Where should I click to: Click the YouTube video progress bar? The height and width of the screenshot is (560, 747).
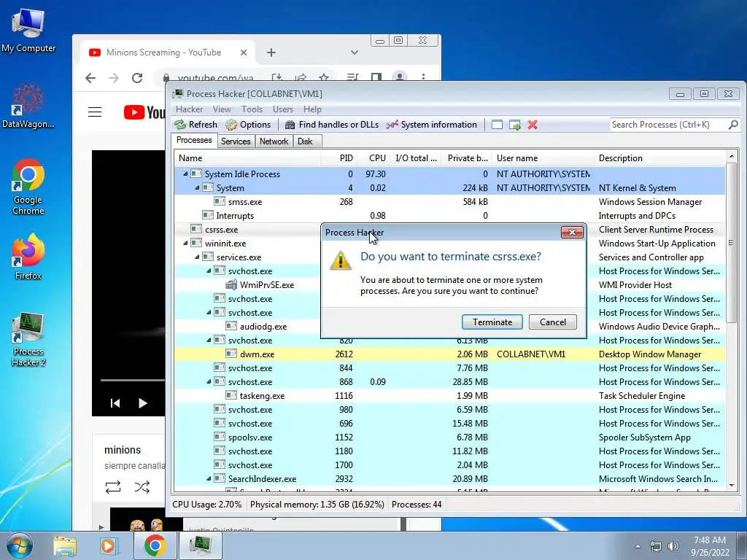[133, 380]
